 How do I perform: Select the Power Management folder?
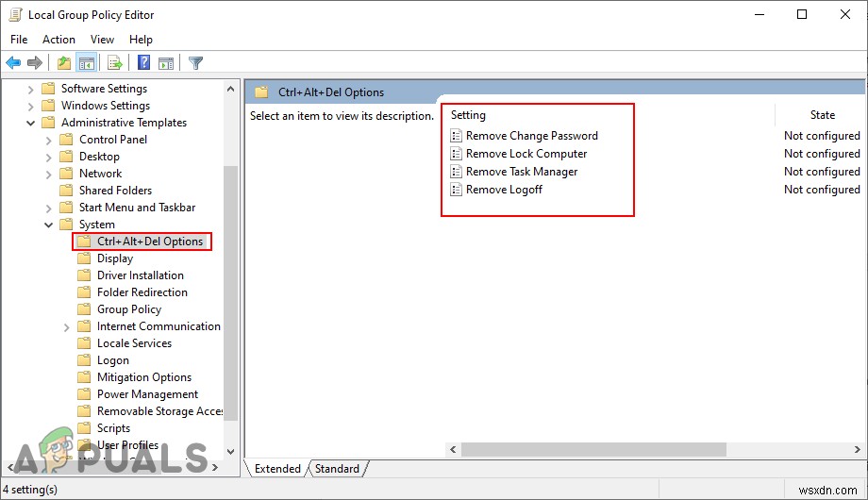tap(148, 394)
